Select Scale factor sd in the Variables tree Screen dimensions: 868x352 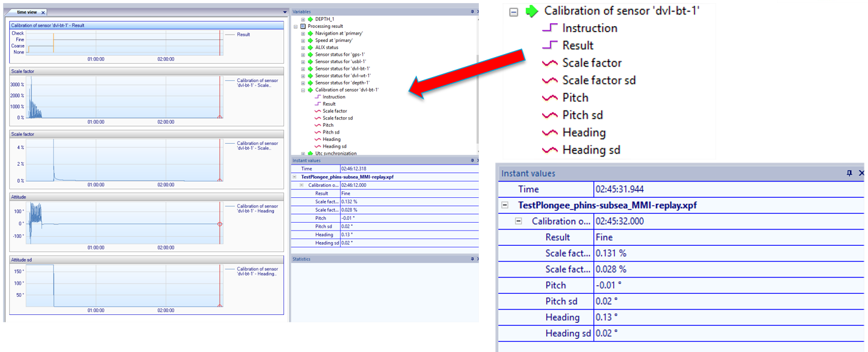coord(337,118)
